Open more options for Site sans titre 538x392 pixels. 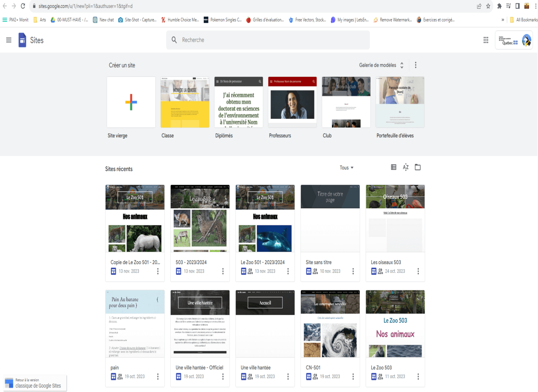[353, 271]
